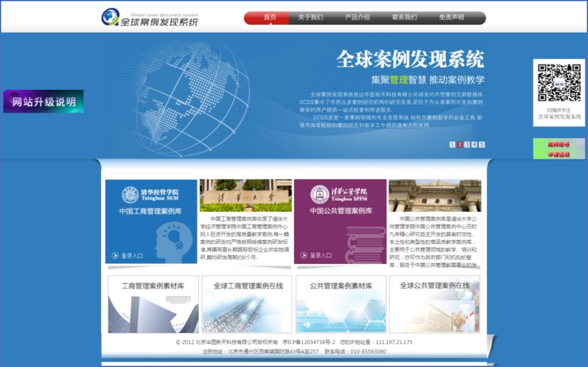This screenshot has height=367, width=588.
Task: Open the 全球工商管理案例在线 tile
Action: tap(247, 304)
